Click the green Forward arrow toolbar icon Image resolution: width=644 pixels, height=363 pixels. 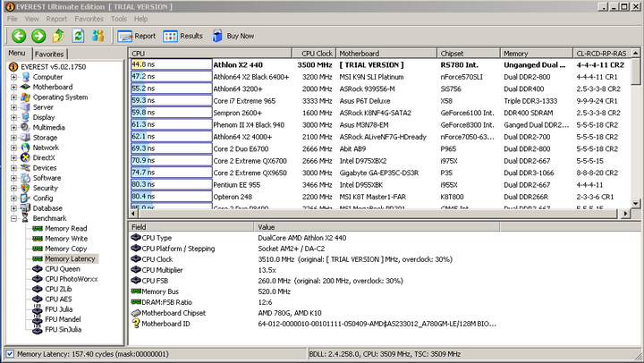38,36
